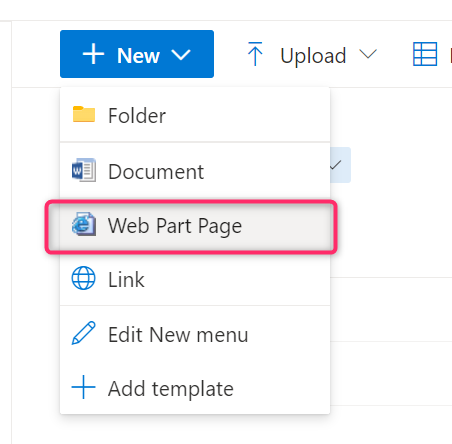Click the pencil icon for Edit New menu

coord(83,333)
